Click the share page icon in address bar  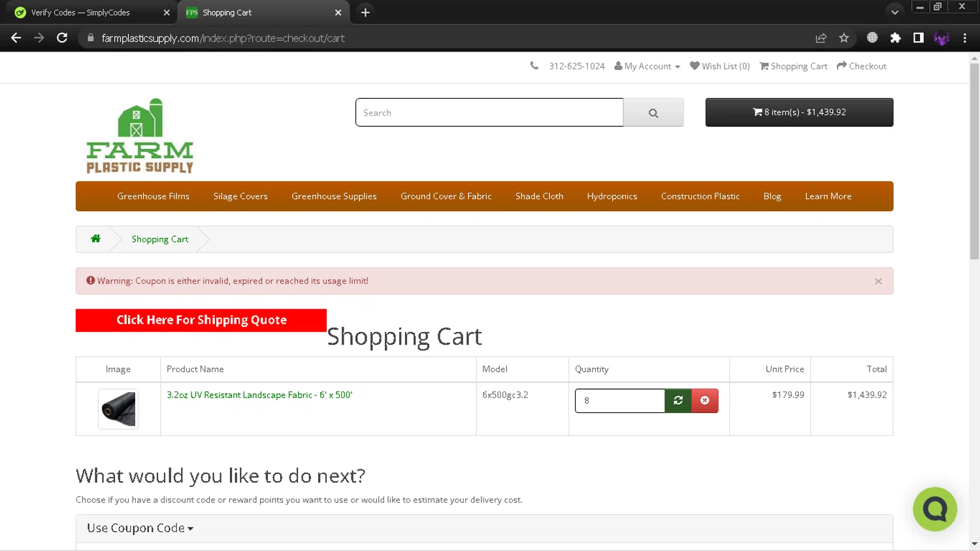pos(821,38)
